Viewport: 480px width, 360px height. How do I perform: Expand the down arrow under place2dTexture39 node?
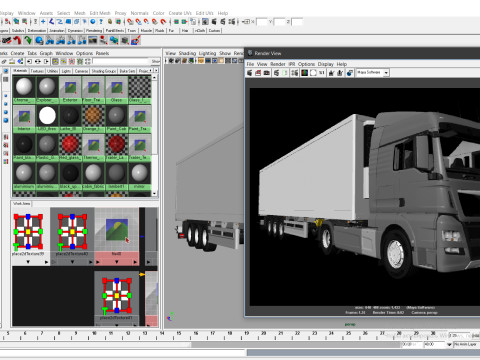28,262
